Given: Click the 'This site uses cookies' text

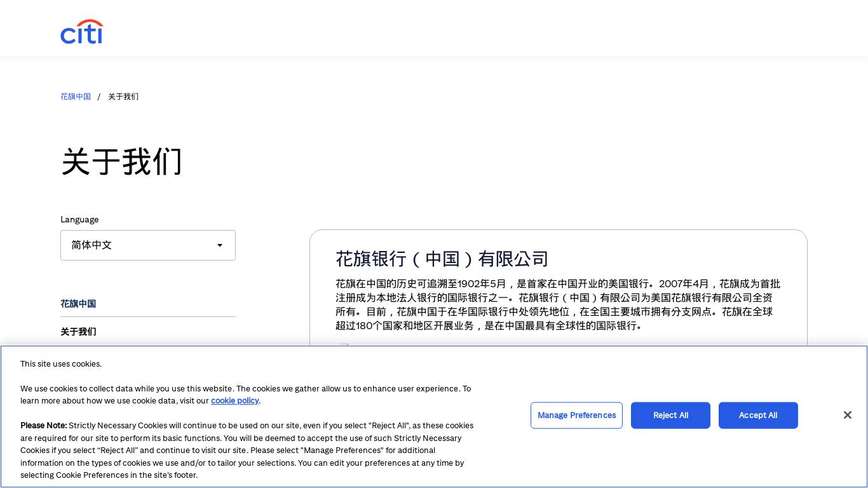Looking at the screenshot, I should pos(61,364).
